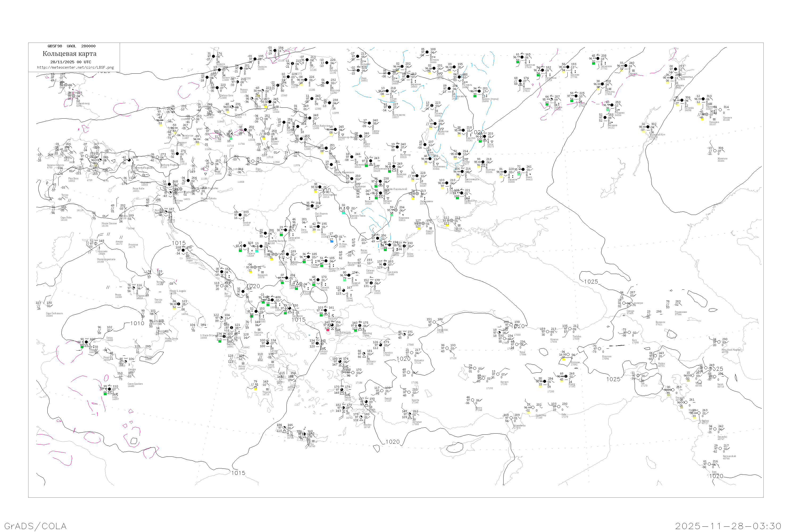The height and width of the screenshot is (532, 798).
Task: Click the half-filled station circle at Constanta
Action: click(x=385, y=264)
